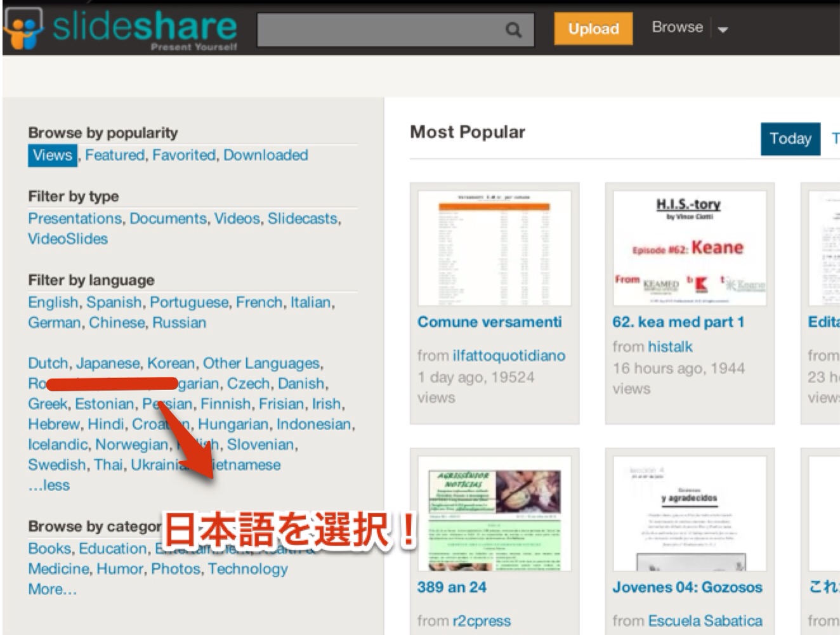Open Jovenes 04 Gozosos thumbnail
Viewport: 840px width, 635px height.
(x=690, y=514)
